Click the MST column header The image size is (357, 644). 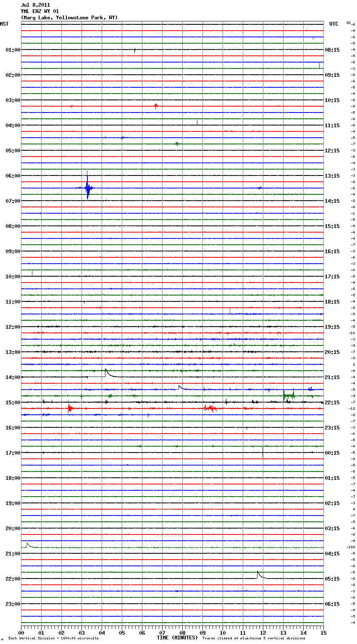(4, 24)
